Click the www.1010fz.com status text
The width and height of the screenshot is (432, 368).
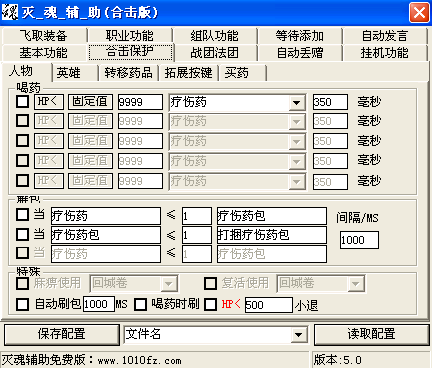140,361
